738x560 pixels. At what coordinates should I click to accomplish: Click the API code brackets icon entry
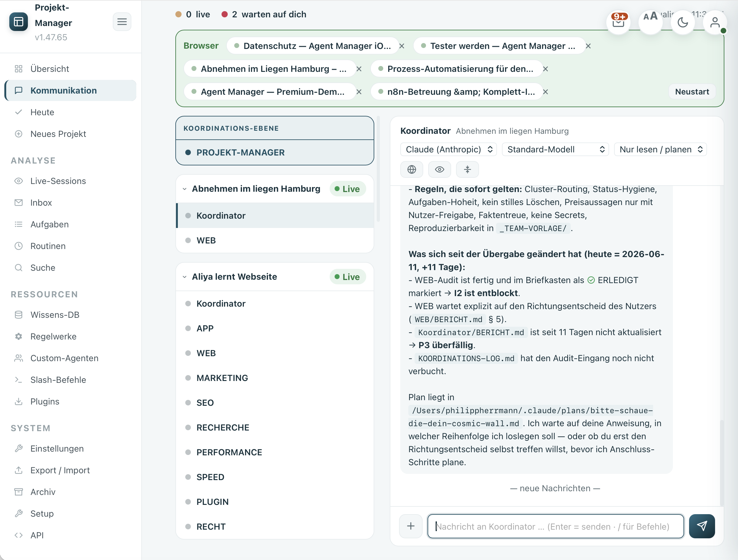pyautogui.click(x=71, y=535)
